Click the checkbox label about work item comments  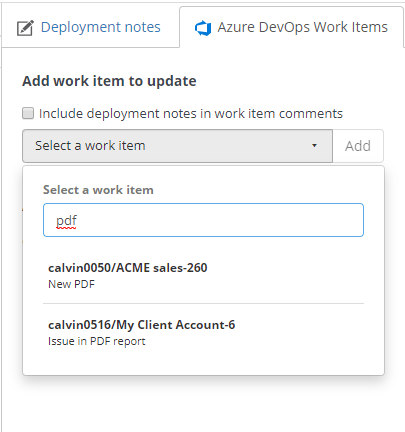coord(191,114)
